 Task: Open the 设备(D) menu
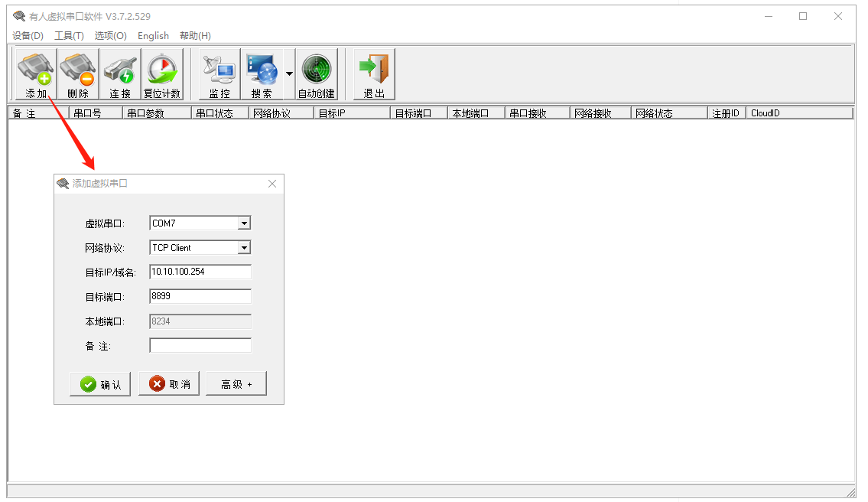(x=28, y=36)
